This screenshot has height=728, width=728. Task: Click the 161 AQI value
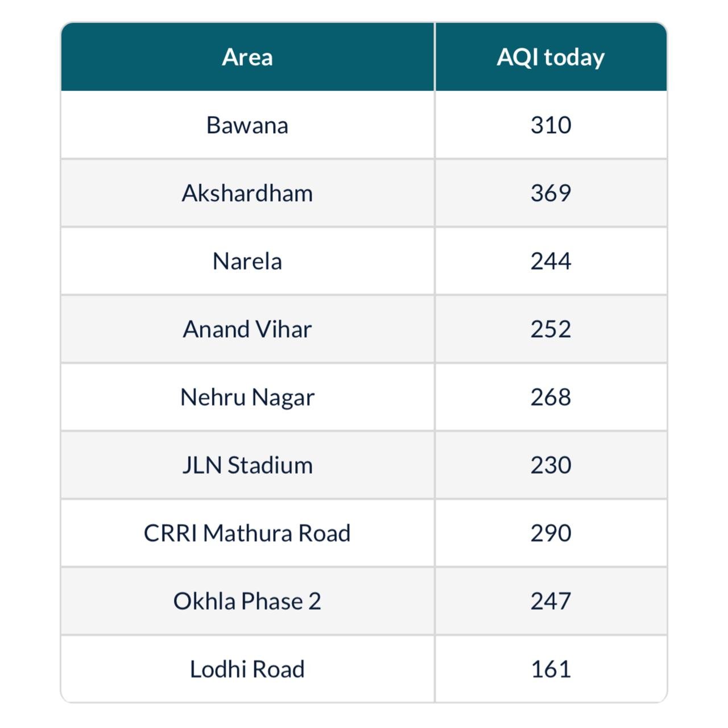tap(551, 669)
